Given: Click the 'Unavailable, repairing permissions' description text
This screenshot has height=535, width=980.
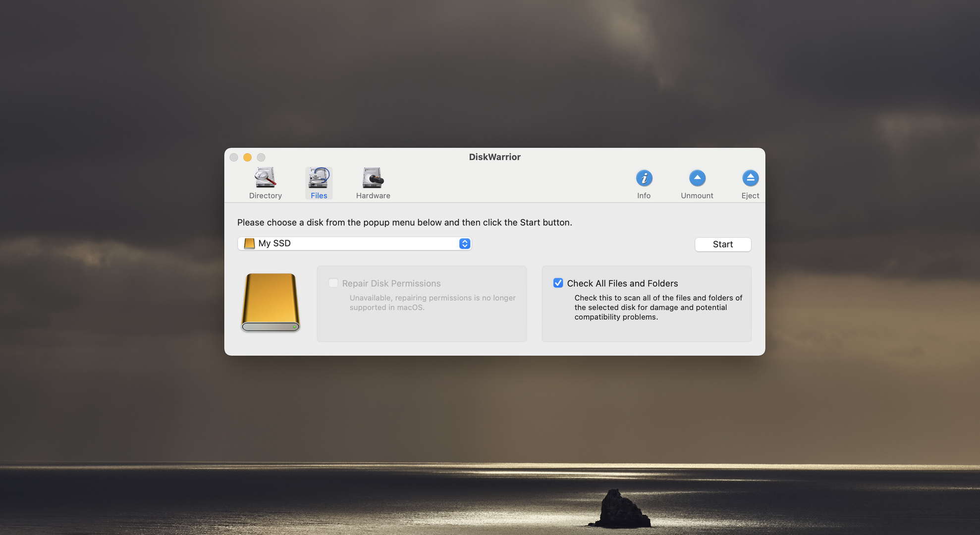Looking at the screenshot, I should coord(433,303).
